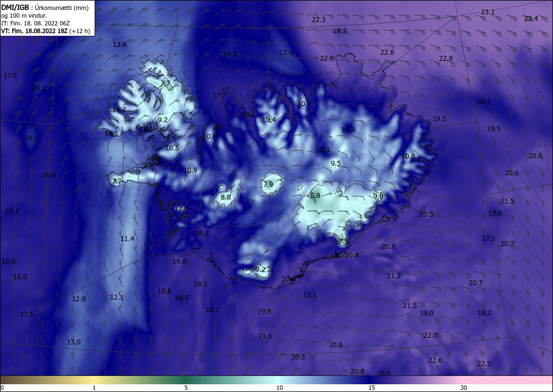Click the 10.7 value on the north coast

pos(304,103)
